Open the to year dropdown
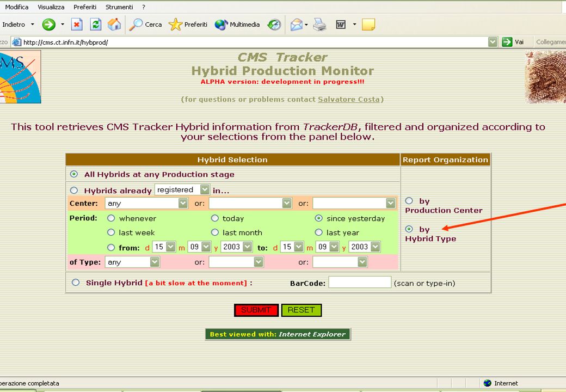This screenshot has height=392, width=566. click(x=365, y=247)
